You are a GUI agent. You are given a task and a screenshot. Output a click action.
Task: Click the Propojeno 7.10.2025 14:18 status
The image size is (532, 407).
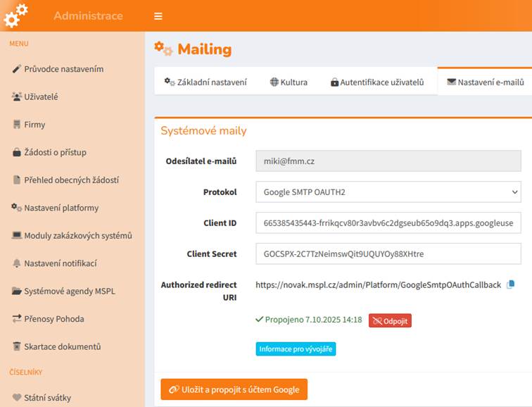pos(309,320)
